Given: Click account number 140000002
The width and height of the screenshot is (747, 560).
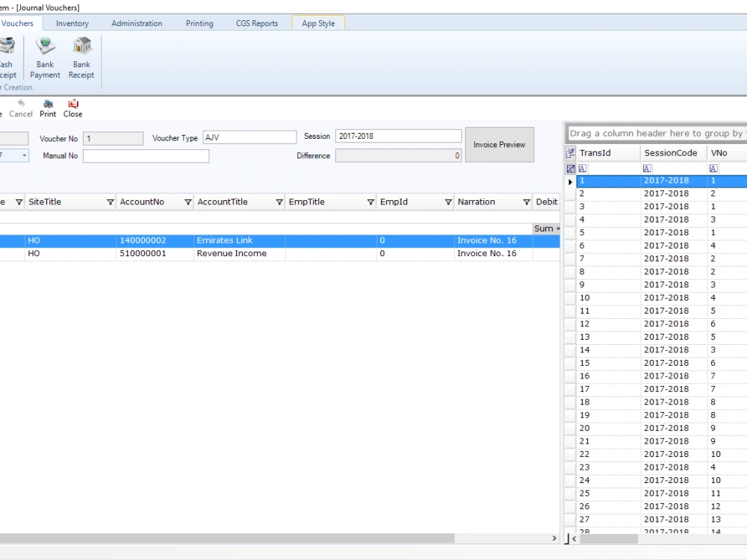Looking at the screenshot, I should [x=143, y=240].
